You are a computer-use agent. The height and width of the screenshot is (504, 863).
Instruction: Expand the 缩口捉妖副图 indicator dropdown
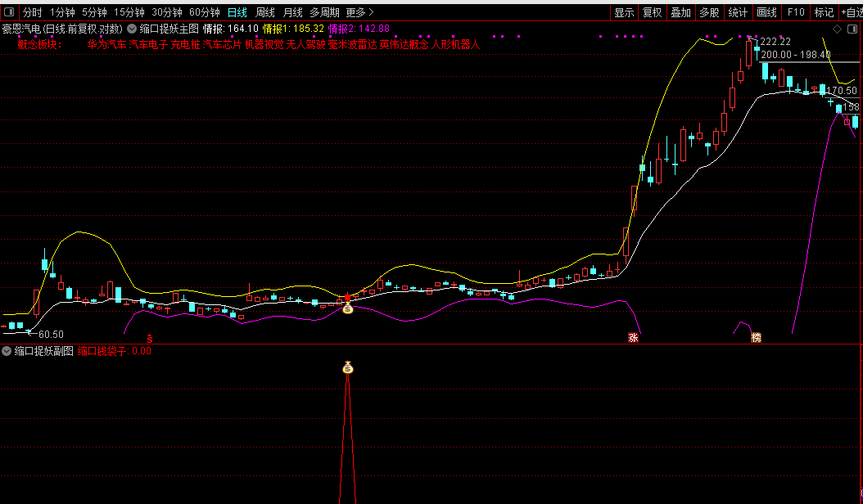pos(7,351)
